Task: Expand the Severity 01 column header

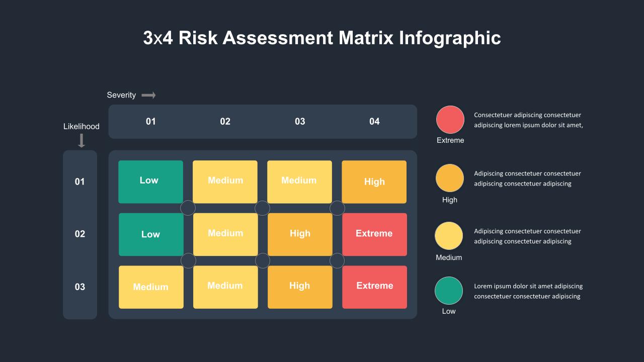Action: tap(150, 121)
